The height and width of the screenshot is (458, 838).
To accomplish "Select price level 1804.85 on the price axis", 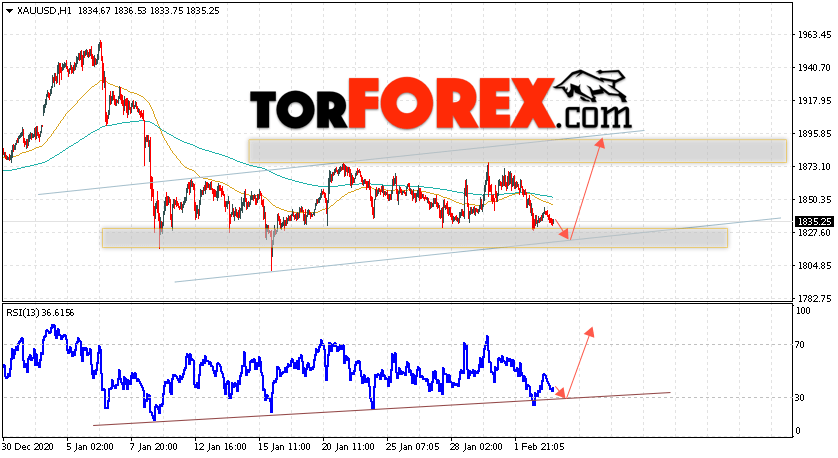I will [x=814, y=266].
